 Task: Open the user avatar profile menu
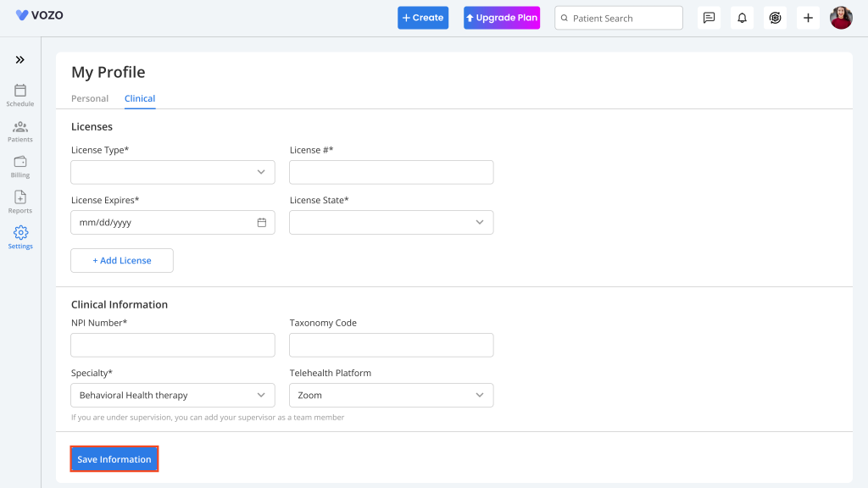tap(841, 18)
